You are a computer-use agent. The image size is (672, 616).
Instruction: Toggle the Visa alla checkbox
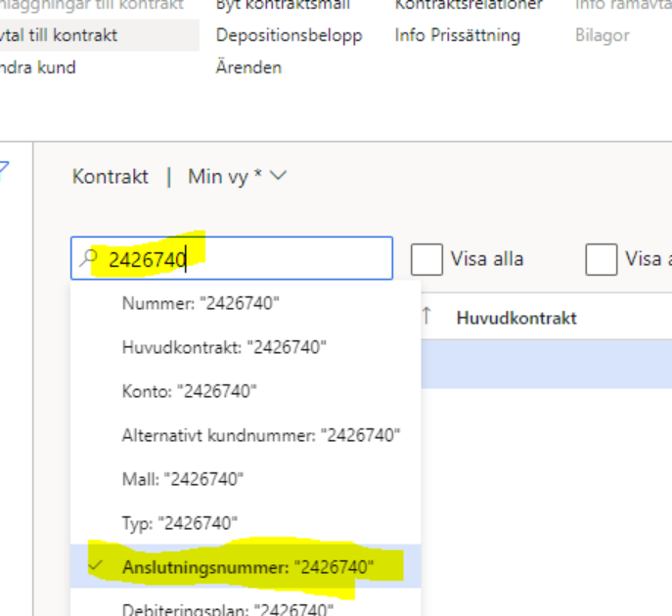pyautogui.click(x=427, y=259)
